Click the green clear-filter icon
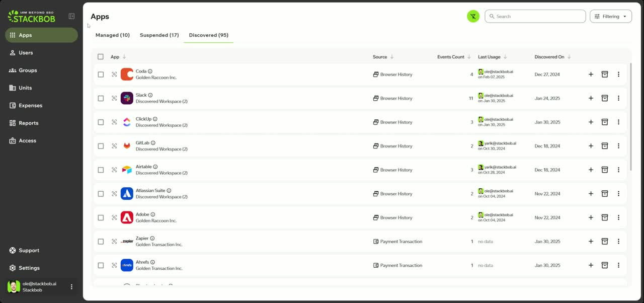The height and width of the screenshot is (303, 644). click(473, 16)
